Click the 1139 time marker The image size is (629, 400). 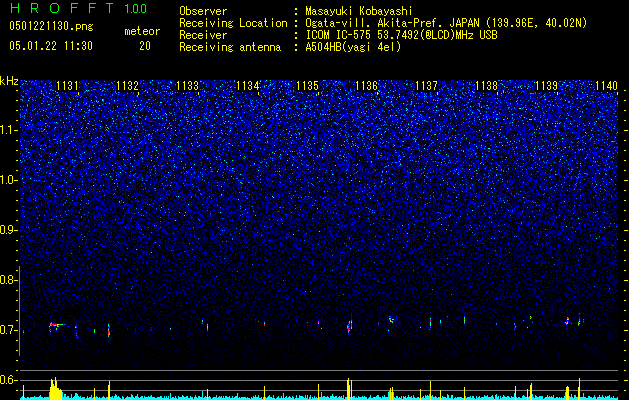pos(546,86)
